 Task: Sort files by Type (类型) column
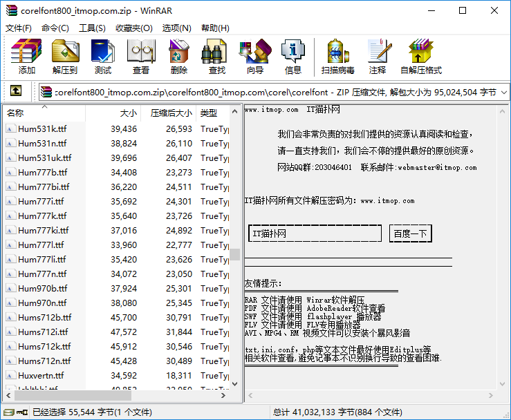coord(213,113)
